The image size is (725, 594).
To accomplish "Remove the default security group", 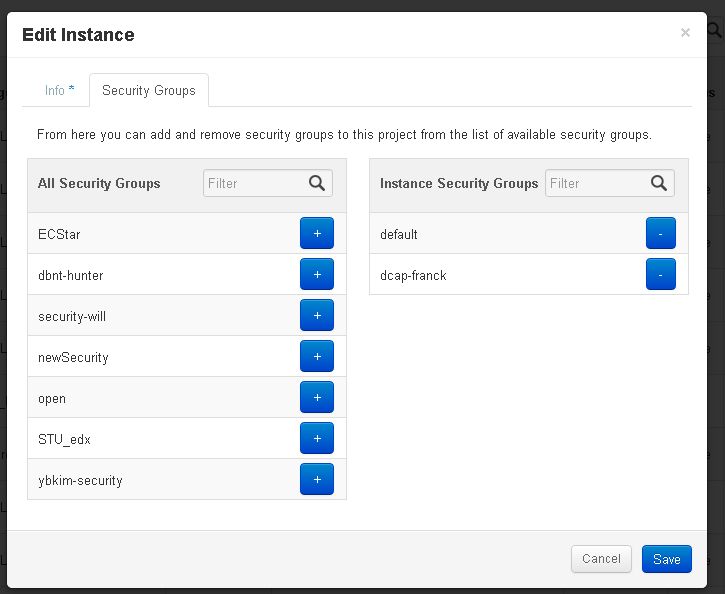I will coord(661,233).
